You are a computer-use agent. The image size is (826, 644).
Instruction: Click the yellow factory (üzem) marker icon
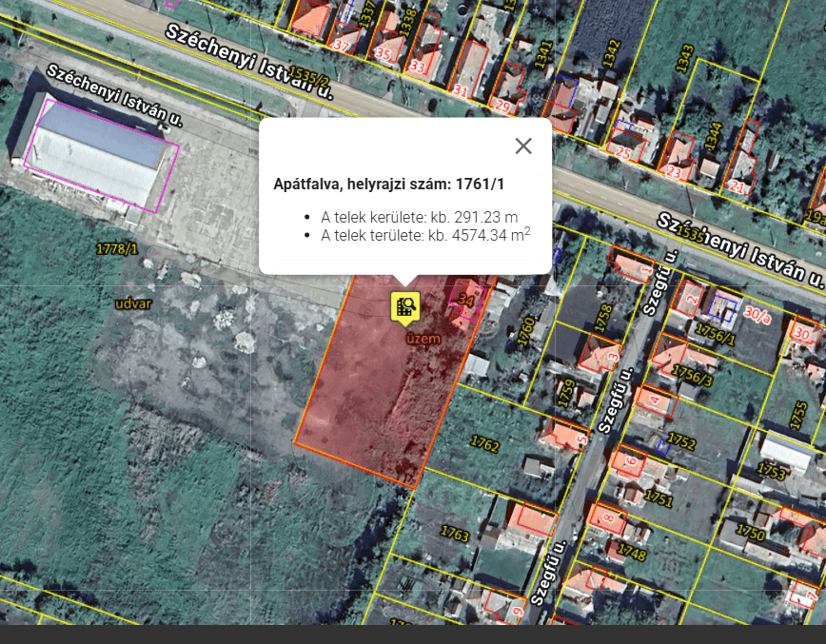click(405, 306)
